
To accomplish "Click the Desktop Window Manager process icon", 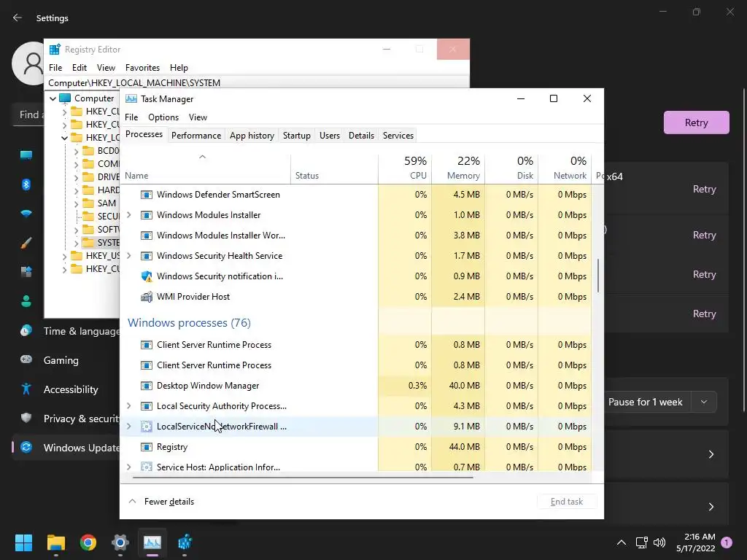I will (147, 386).
